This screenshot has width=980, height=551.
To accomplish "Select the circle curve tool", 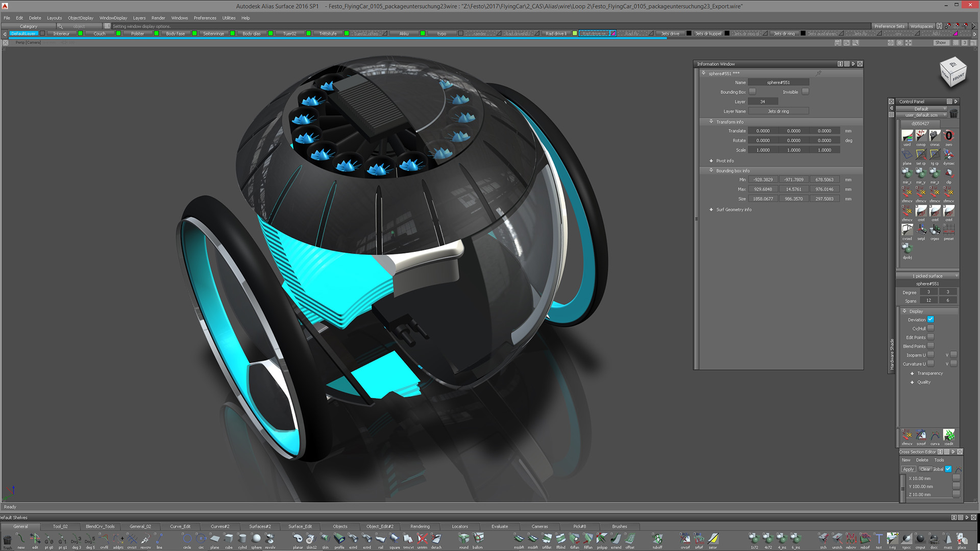I will coord(187,540).
